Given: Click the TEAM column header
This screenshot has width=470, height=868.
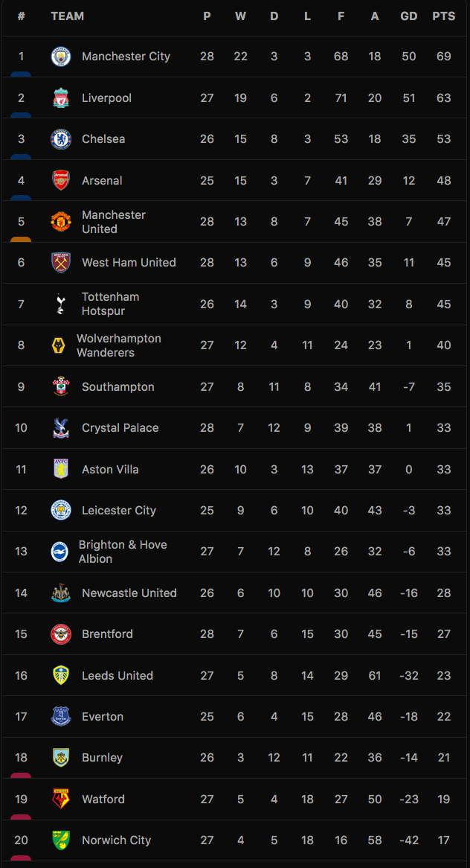Looking at the screenshot, I should pos(68,16).
